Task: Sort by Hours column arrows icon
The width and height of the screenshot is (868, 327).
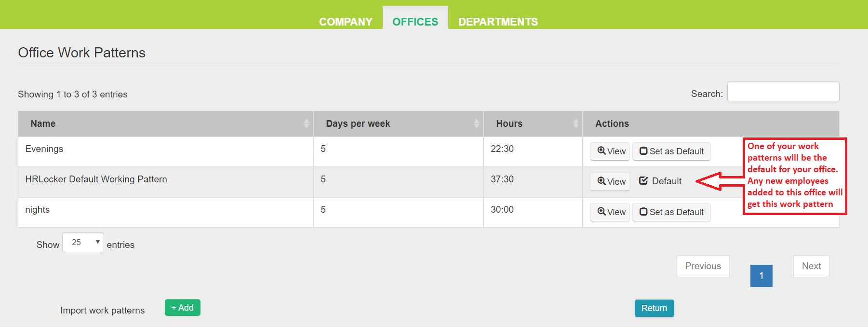Action: 575,123
